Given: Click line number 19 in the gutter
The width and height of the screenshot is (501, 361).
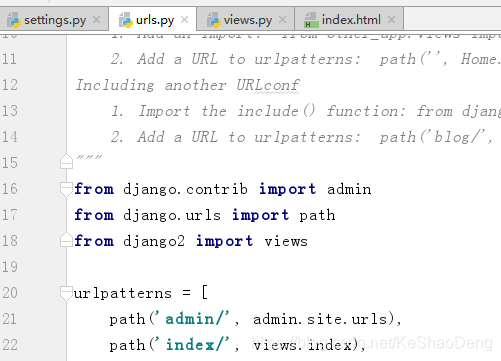Looking at the screenshot, I should [x=9, y=267].
